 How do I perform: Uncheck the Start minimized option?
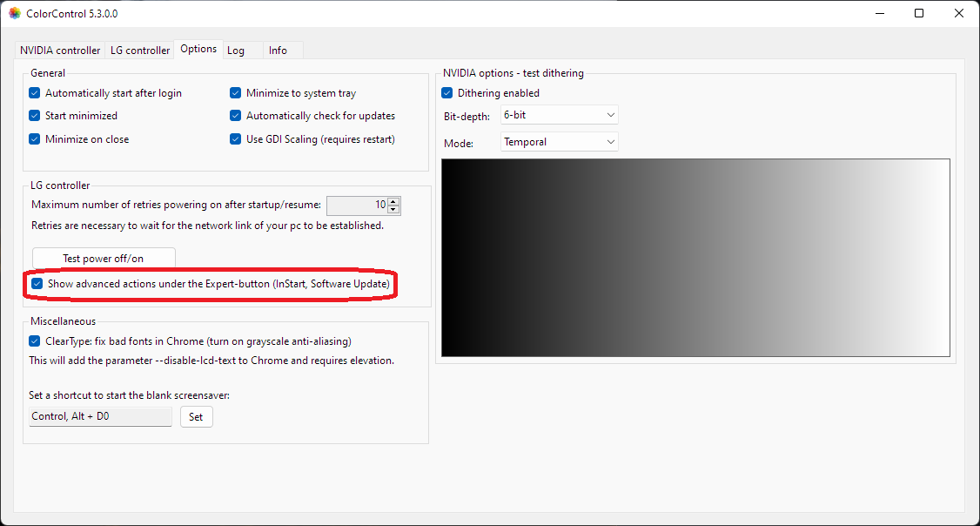coord(34,115)
